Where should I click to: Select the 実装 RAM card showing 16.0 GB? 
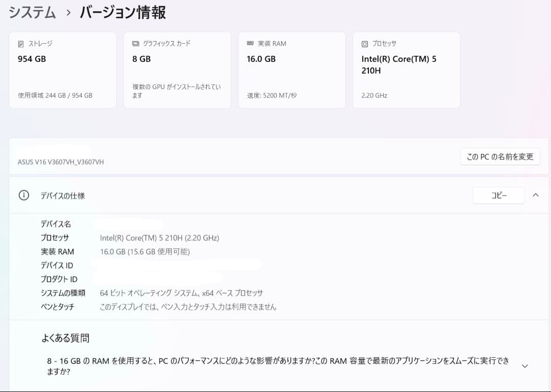click(291, 70)
